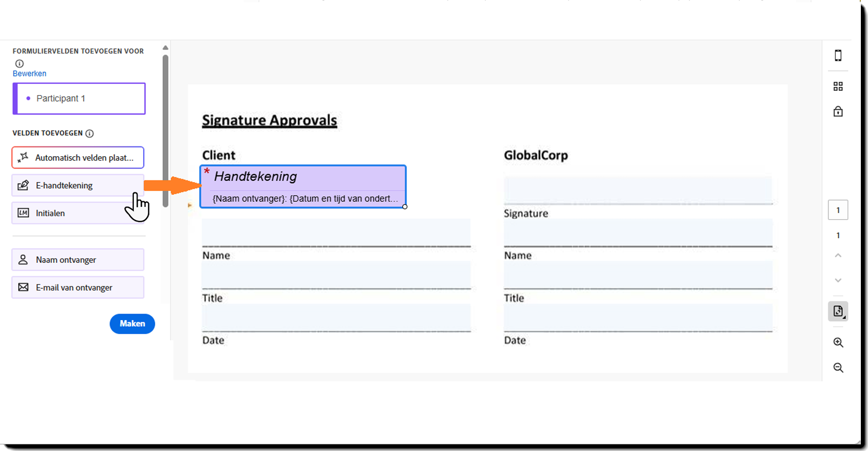Select Participant 1 recipient box
Viewport: 868px width, 451px height.
pos(79,98)
